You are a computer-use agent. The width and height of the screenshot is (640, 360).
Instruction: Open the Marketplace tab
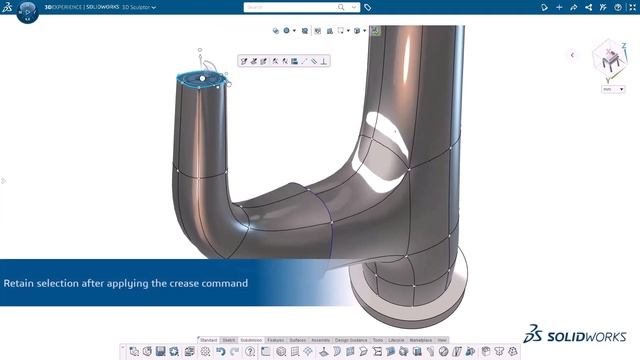point(420,340)
